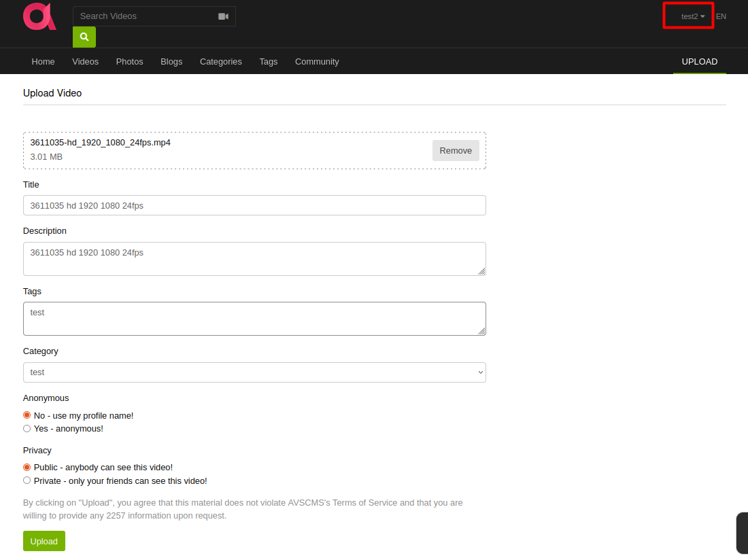
Task: Go to the Categories menu item
Action: pos(220,61)
